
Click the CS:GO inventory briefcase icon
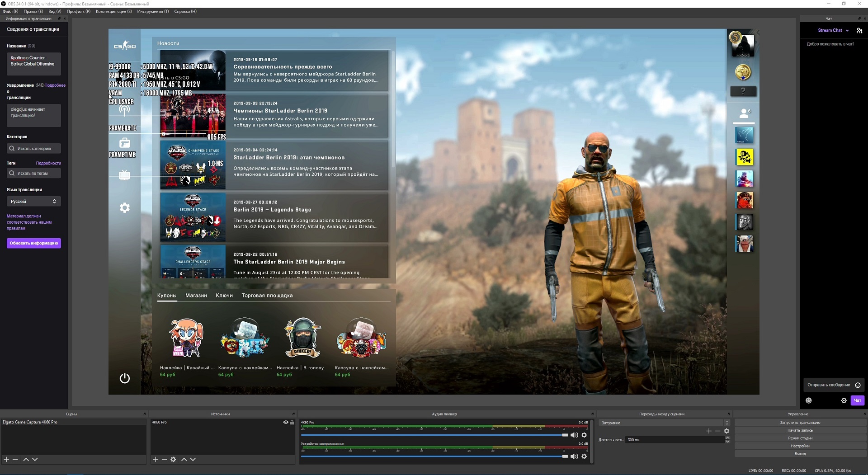point(124,143)
